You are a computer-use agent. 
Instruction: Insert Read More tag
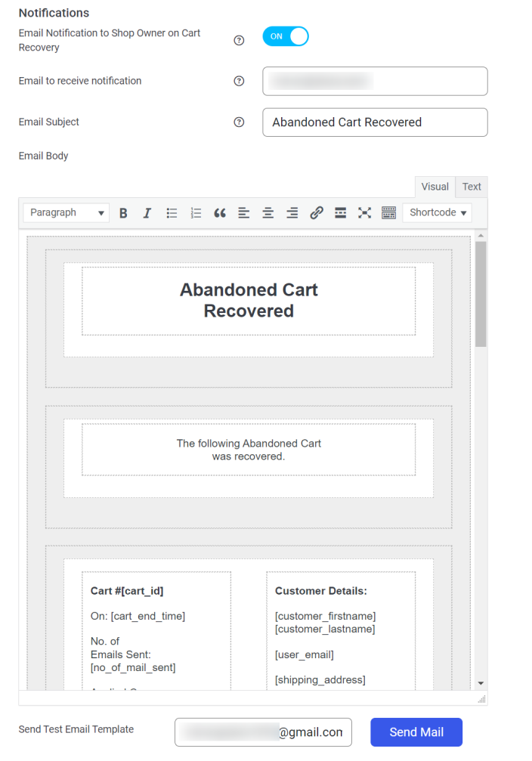(x=340, y=213)
